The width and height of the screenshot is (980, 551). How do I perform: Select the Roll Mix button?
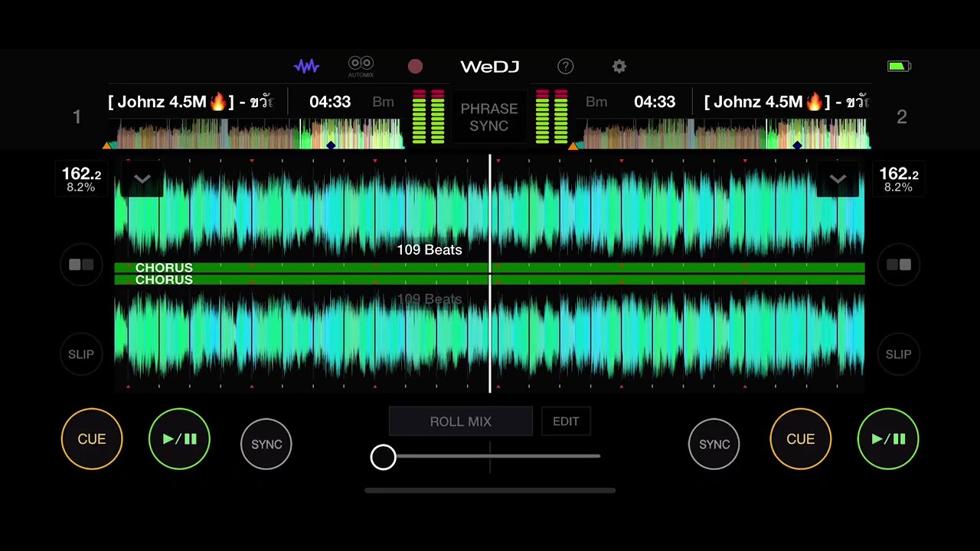[x=461, y=422]
